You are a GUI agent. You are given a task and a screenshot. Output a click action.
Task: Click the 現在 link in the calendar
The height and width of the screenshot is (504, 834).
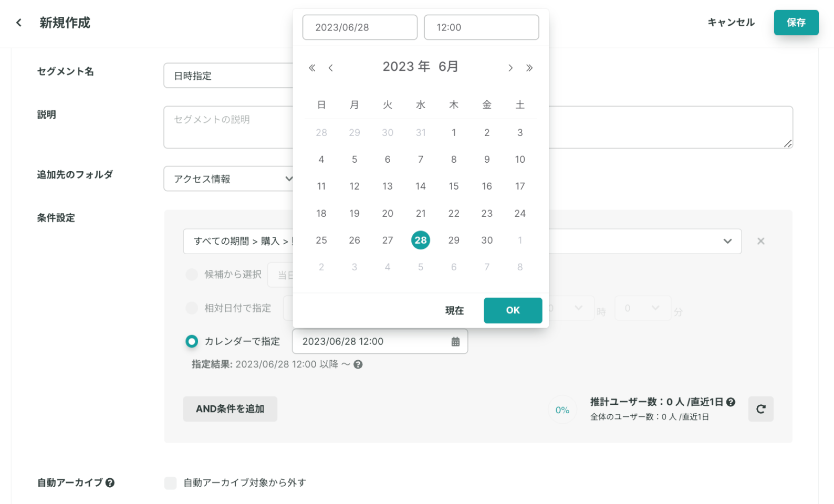[454, 311]
